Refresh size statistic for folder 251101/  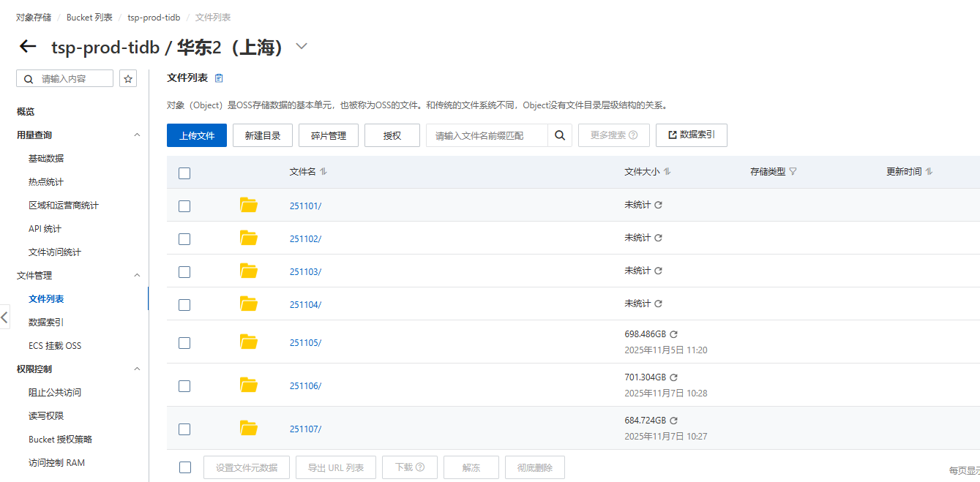[x=658, y=206]
